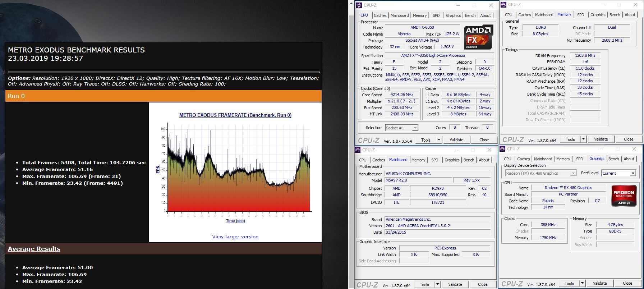Click the GPU Core clock value '388 MHz'
The width and height of the screenshot is (644, 289).
pos(548,225)
